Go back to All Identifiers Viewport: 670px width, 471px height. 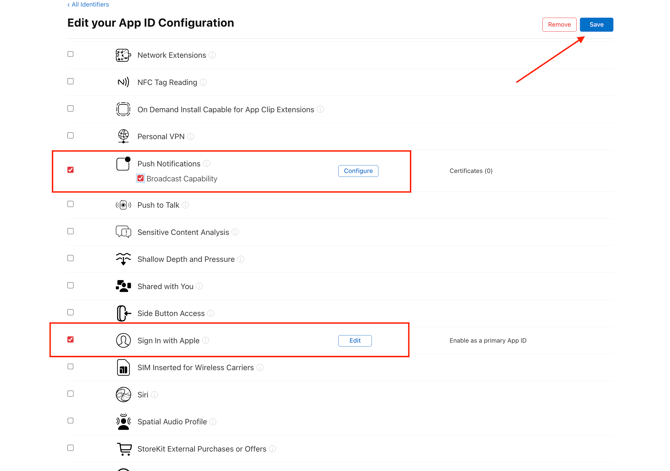(x=88, y=5)
